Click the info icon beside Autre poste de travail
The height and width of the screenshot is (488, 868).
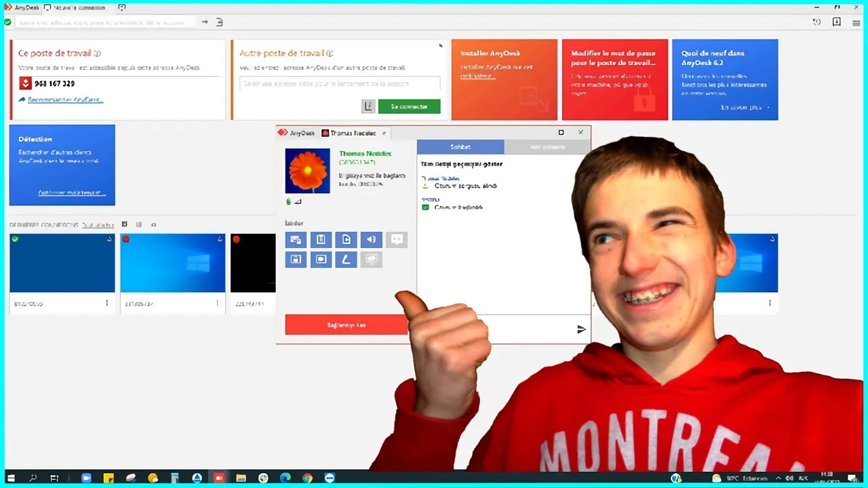pos(330,54)
